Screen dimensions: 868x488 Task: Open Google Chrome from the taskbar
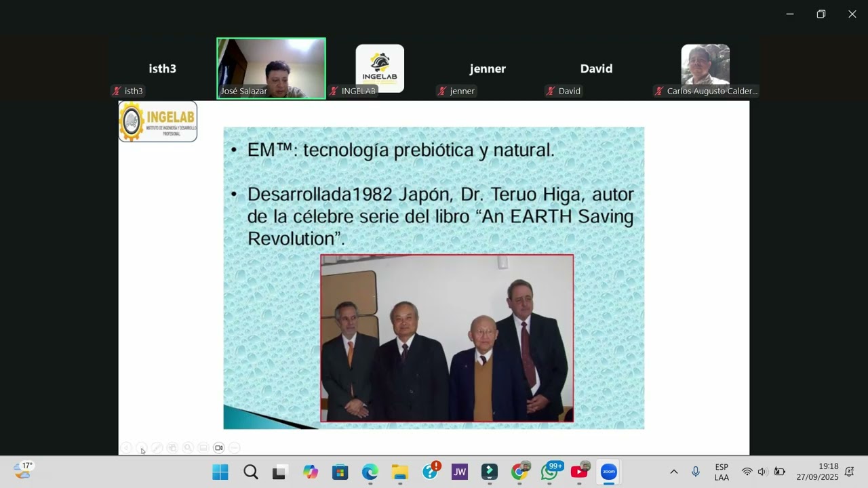[x=520, y=472]
